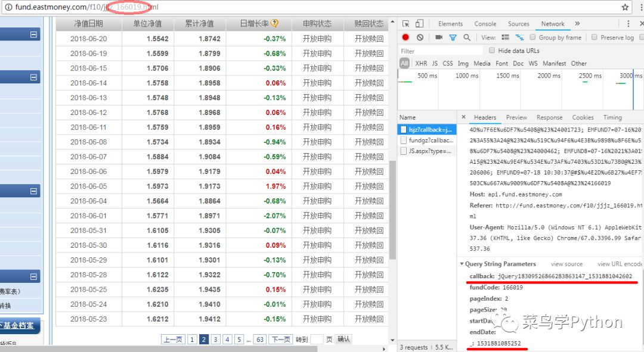
Task: Select the Network tab
Action: coord(553,24)
